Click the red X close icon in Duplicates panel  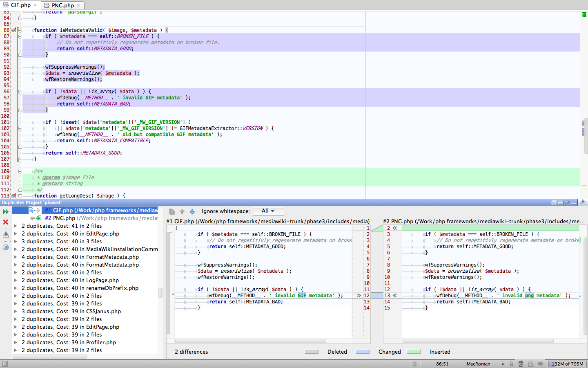[6, 222]
